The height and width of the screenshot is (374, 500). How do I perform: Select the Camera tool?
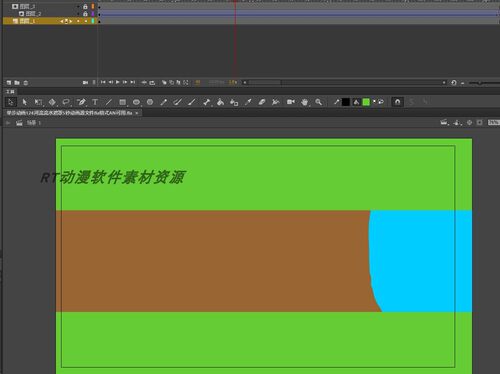pos(291,102)
